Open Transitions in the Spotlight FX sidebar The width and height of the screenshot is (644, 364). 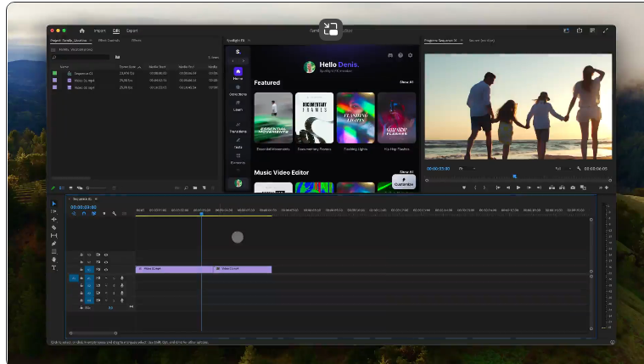[238, 127]
